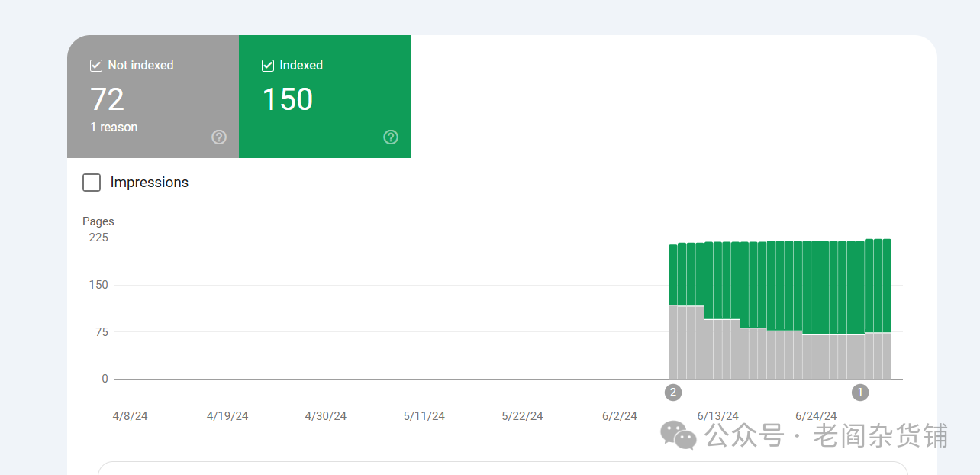Click the 5/11/24 date label

(x=424, y=416)
